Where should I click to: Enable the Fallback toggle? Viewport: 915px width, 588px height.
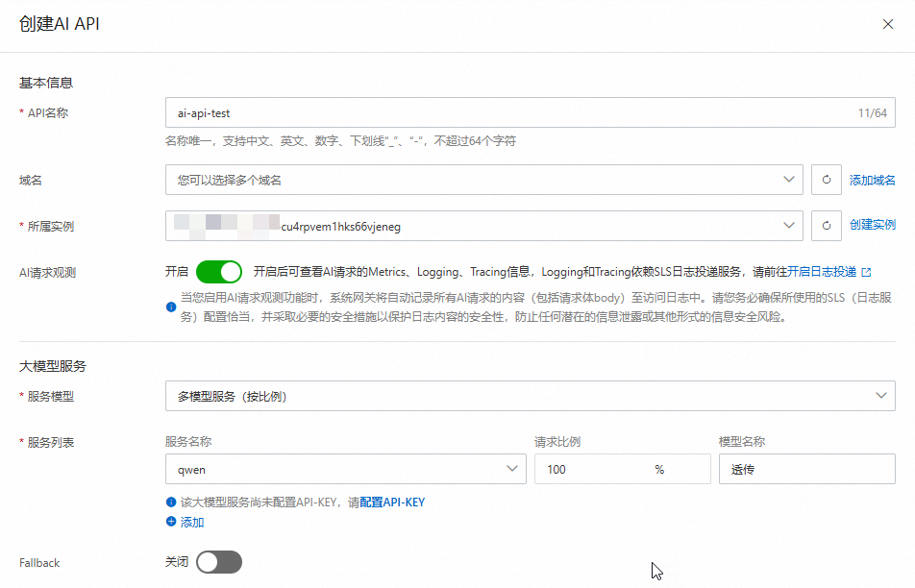(218, 562)
